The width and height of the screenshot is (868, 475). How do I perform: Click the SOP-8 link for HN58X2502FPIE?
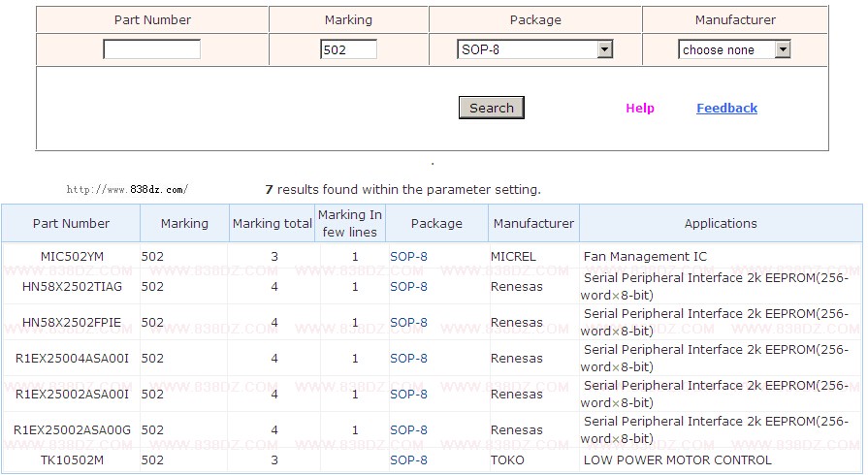[x=408, y=323]
